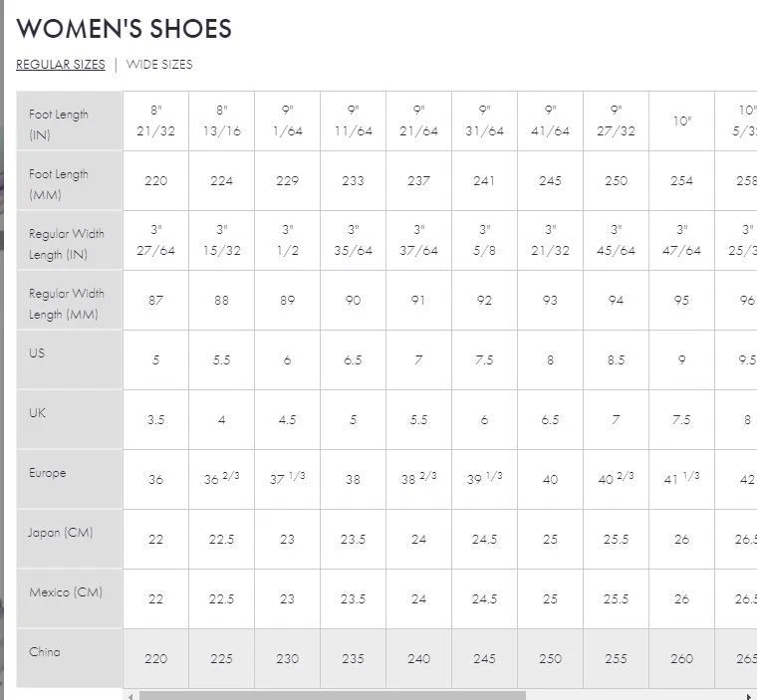Click the horizontal scrollbar right arrow
The height and width of the screenshot is (700, 762).
(749, 696)
